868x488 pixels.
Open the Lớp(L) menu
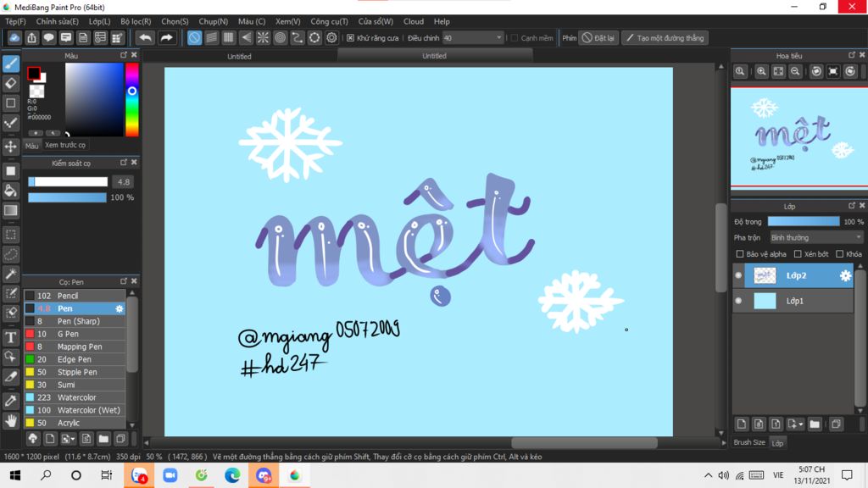100,21
